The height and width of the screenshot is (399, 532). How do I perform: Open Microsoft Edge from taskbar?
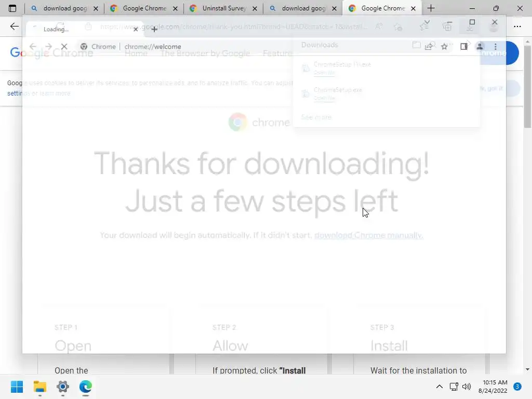pyautogui.click(x=86, y=387)
